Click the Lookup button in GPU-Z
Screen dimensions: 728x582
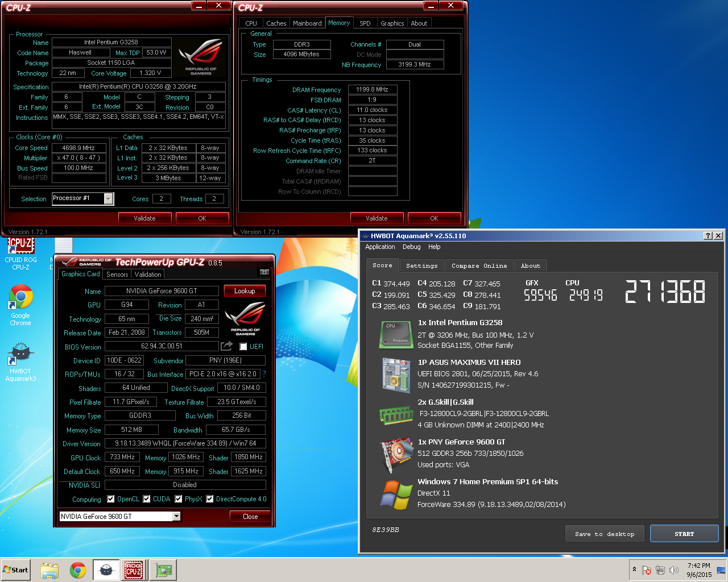[x=245, y=291]
